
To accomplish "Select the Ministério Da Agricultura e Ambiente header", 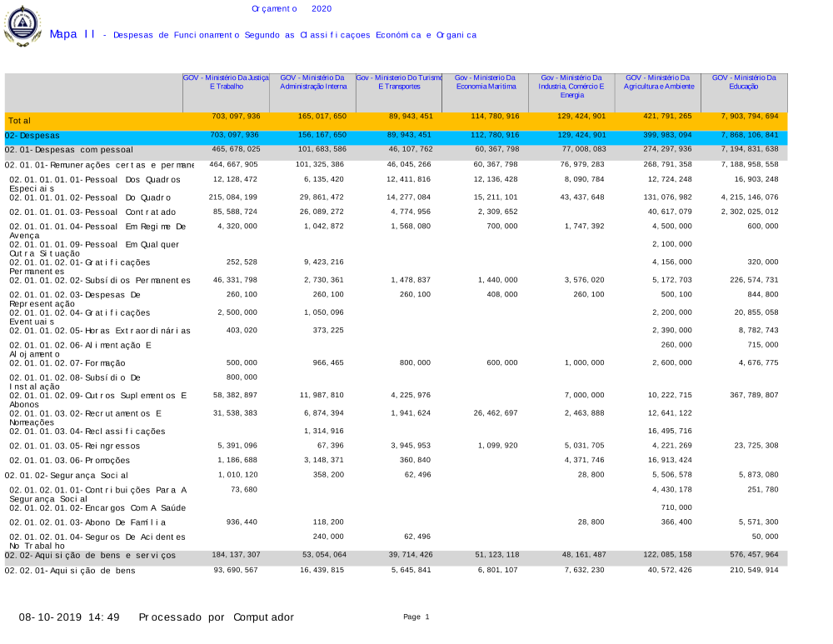I will pyautogui.click(x=658, y=82).
